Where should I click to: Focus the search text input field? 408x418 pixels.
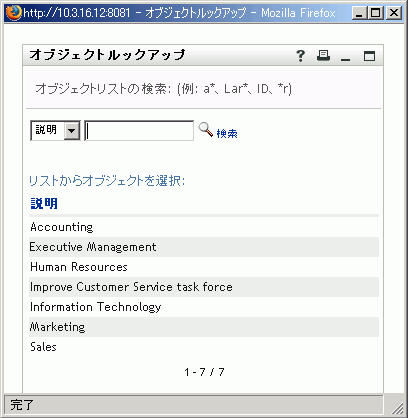click(139, 131)
